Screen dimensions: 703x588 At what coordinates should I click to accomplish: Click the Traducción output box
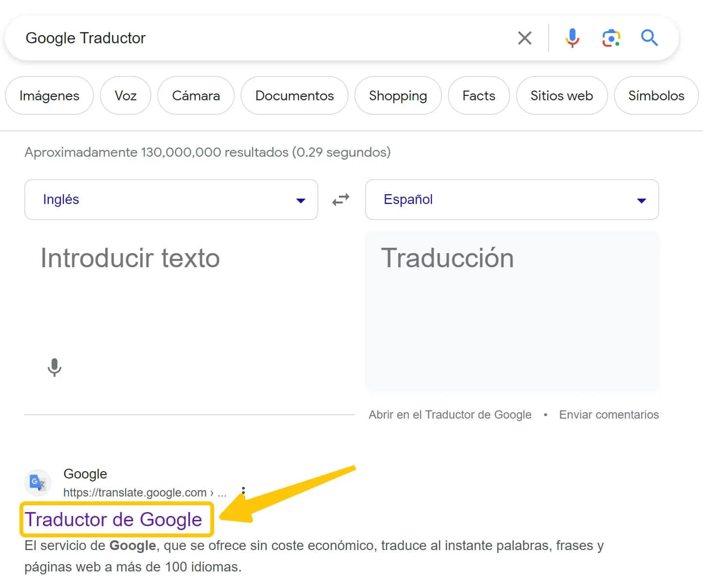point(512,312)
